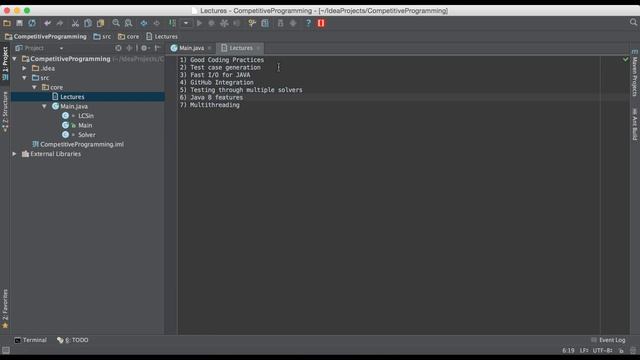This screenshot has width=640, height=360.
Task: Collapse the Main.java node
Action: (x=44, y=106)
